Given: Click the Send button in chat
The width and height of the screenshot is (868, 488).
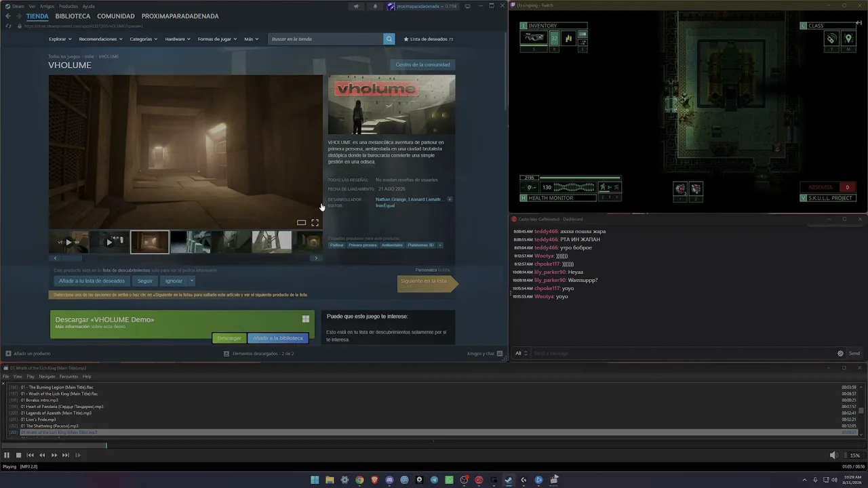Looking at the screenshot, I should [x=854, y=353].
